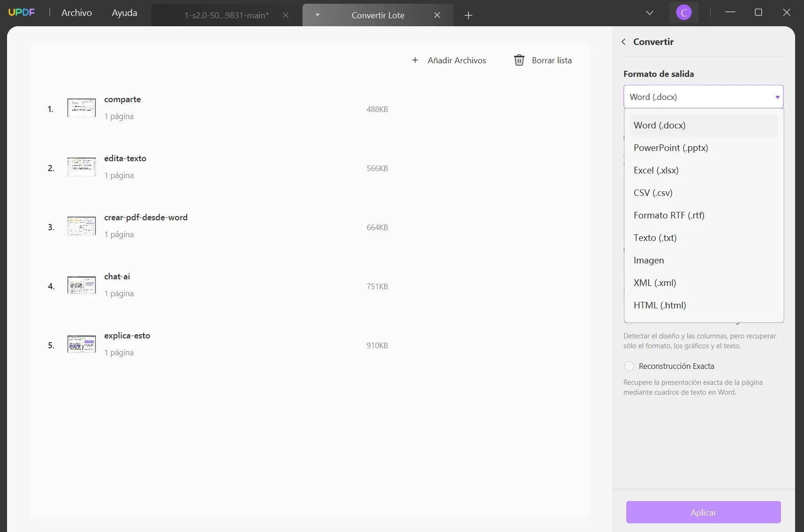Click the comparte file name
Viewport: 804px width, 532px height.
pyautogui.click(x=122, y=99)
